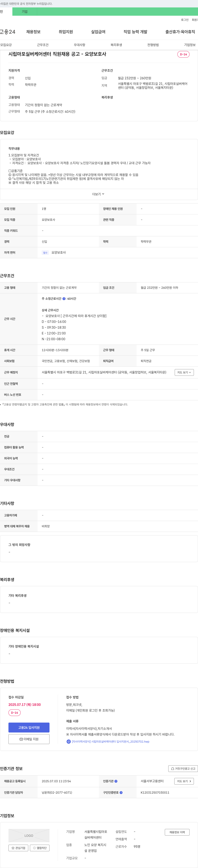
Task: Click the 업종 value 노인 요양 복지시설 운영업
Action: click(x=95, y=848)
